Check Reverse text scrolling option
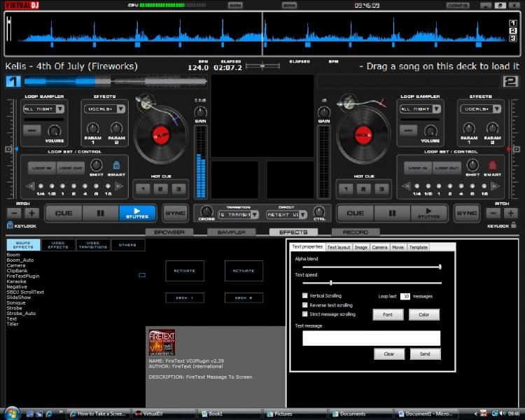525x420 pixels. click(x=304, y=305)
